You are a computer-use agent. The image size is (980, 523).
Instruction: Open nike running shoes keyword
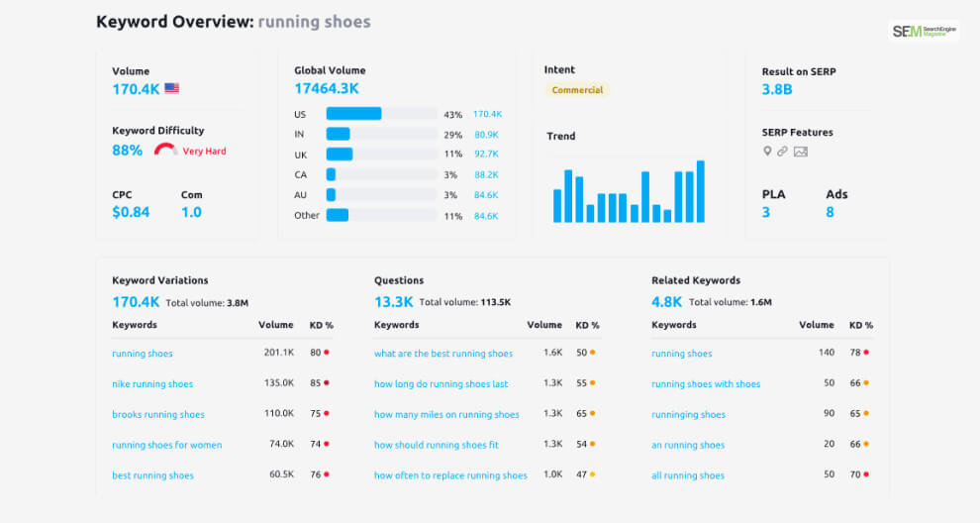tap(152, 384)
